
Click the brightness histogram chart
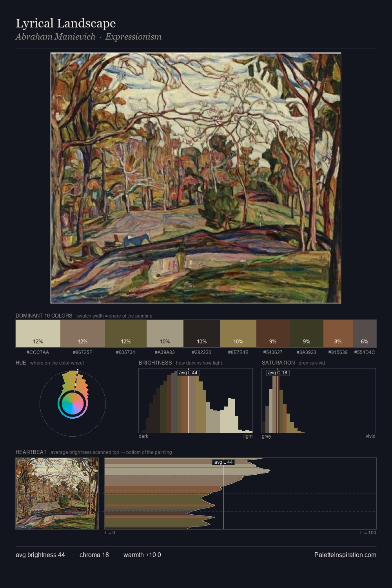[196, 401]
